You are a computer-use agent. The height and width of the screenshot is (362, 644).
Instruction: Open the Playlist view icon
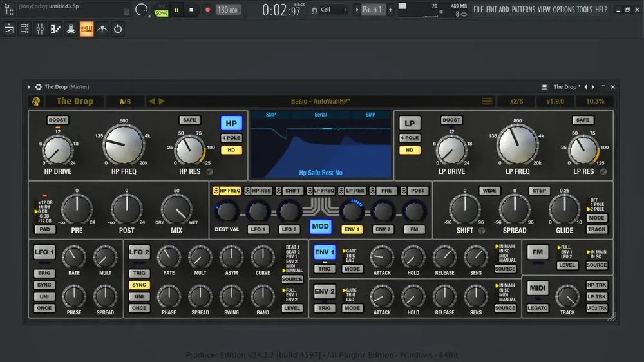point(9,29)
